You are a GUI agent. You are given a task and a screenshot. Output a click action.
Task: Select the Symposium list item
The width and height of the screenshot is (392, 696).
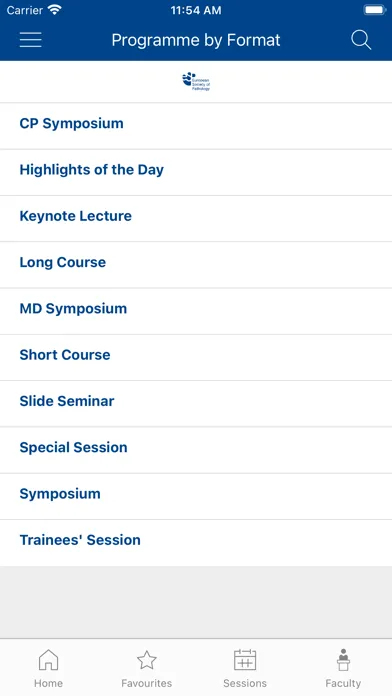196,496
